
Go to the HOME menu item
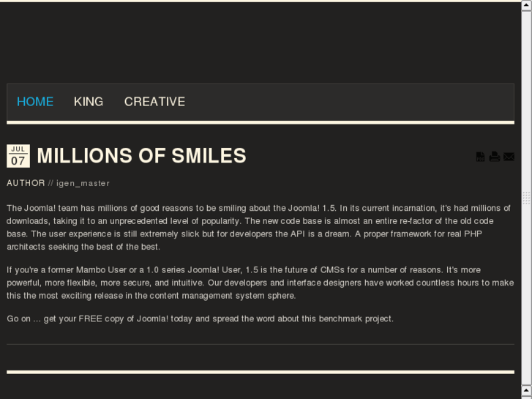pyautogui.click(x=35, y=102)
